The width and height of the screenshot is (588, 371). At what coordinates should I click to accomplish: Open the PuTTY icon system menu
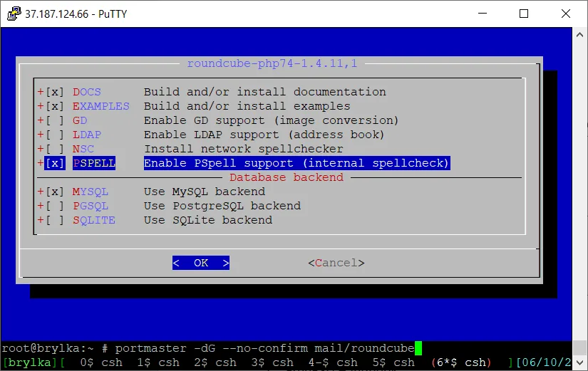14,14
